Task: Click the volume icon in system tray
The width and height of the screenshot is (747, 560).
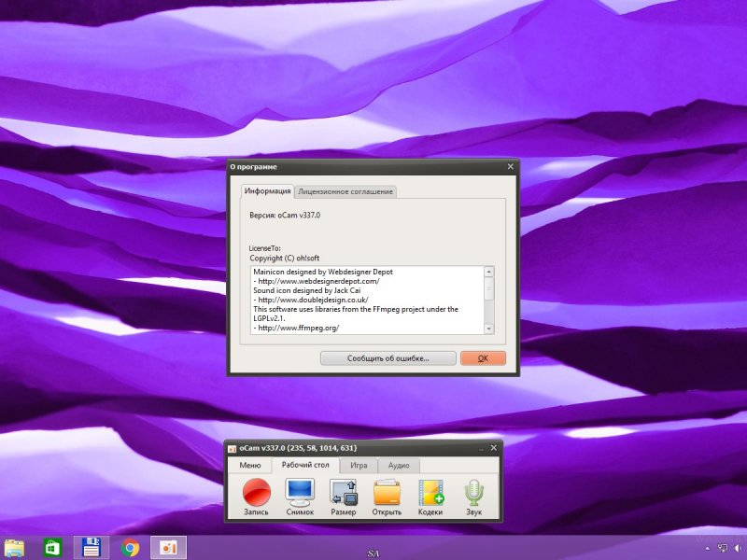Action: click(x=739, y=549)
